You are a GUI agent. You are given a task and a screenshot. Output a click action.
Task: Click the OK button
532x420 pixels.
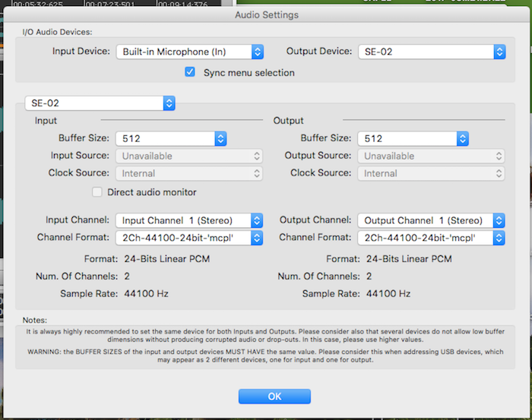274,396
